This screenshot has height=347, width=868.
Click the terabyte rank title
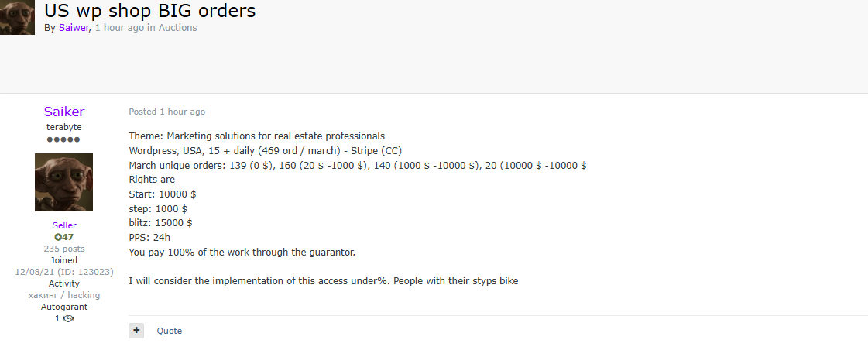(x=64, y=127)
